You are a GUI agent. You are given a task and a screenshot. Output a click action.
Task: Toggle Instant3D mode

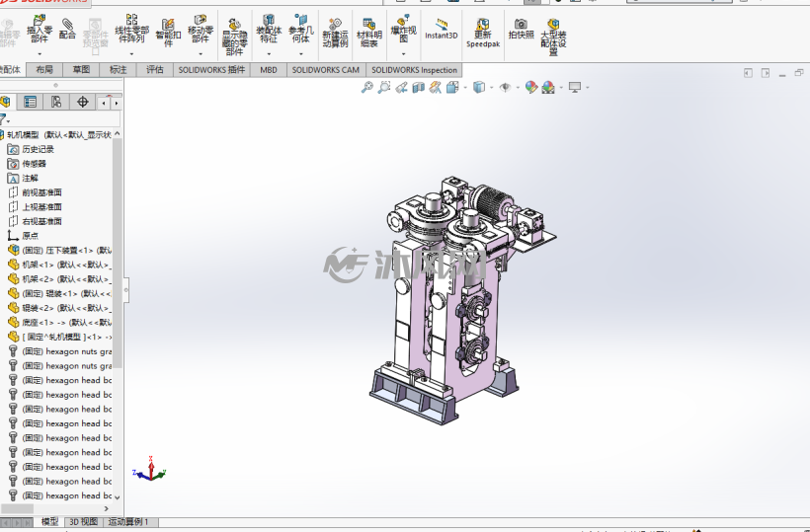442,29
